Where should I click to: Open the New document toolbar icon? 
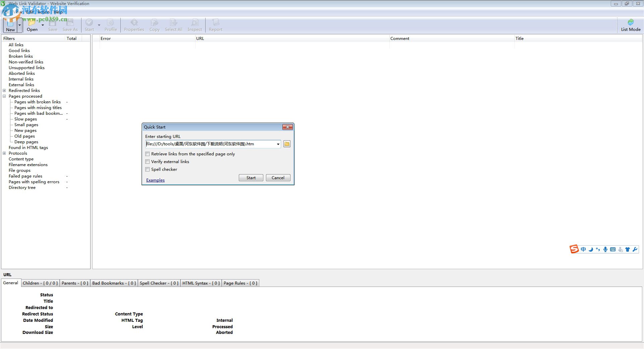(x=10, y=24)
